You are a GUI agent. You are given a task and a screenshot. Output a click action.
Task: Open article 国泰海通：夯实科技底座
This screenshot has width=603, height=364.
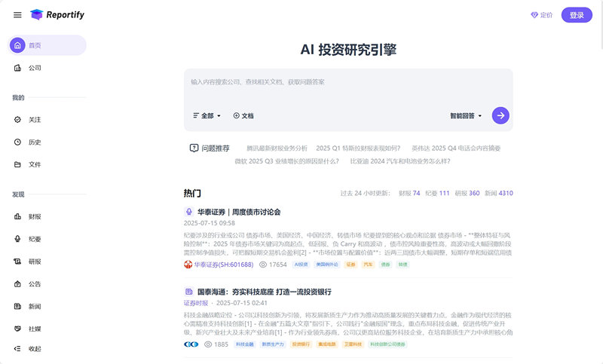(x=265, y=292)
